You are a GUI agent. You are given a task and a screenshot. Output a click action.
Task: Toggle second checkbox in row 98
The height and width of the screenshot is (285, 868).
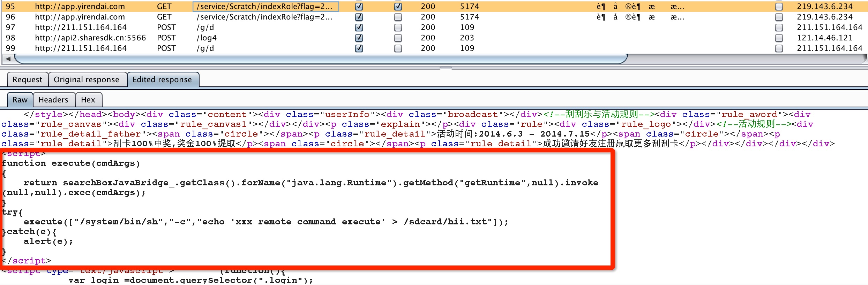point(398,38)
